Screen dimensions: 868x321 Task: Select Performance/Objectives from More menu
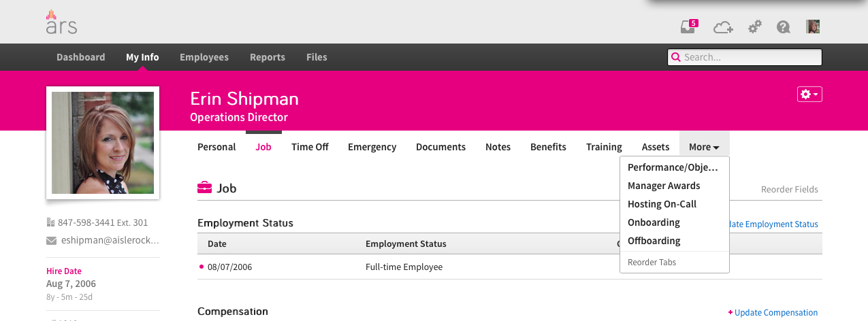[672, 167]
